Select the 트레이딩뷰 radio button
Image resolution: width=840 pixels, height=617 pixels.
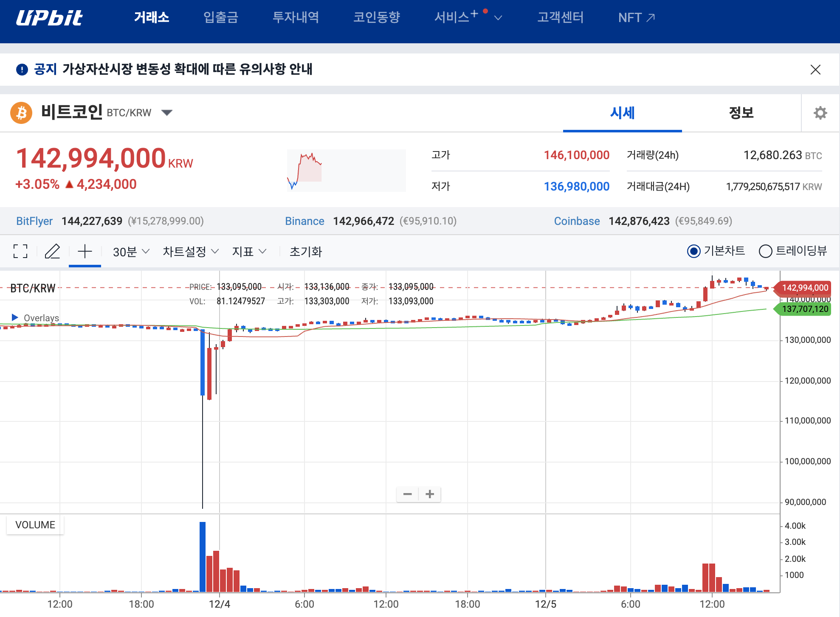click(x=765, y=251)
